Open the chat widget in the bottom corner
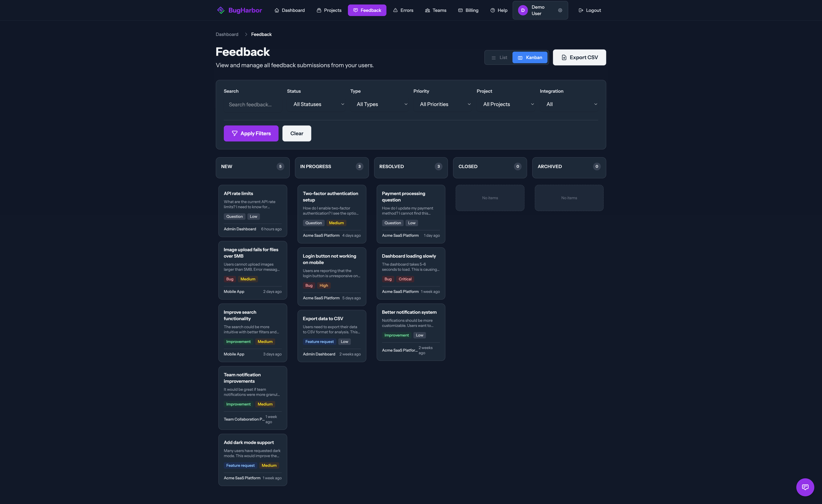 point(805,487)
